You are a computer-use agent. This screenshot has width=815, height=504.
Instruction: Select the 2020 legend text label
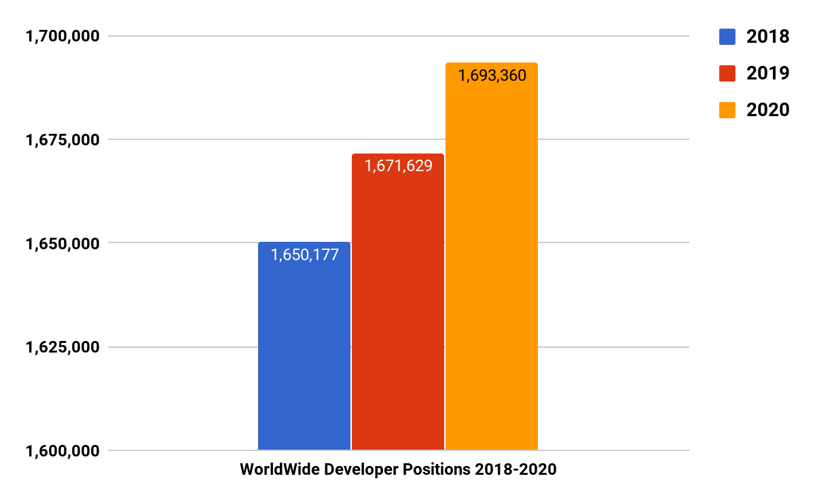pos(767,109)
